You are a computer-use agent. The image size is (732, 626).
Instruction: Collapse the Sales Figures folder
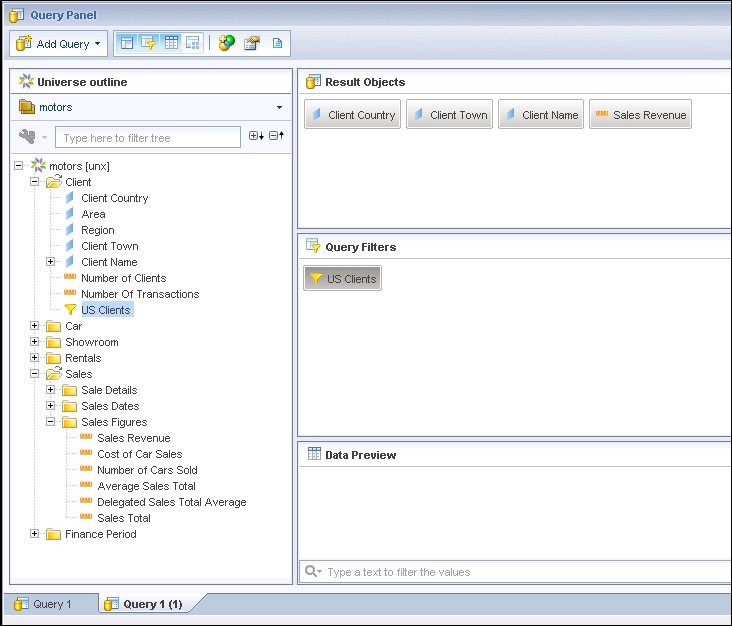(x=51, y=422)
